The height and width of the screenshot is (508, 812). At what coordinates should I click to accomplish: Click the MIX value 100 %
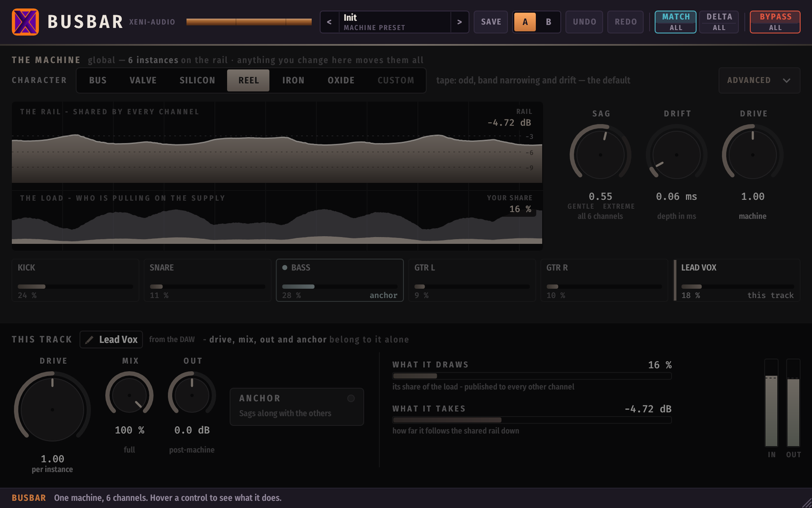(129, 430)
